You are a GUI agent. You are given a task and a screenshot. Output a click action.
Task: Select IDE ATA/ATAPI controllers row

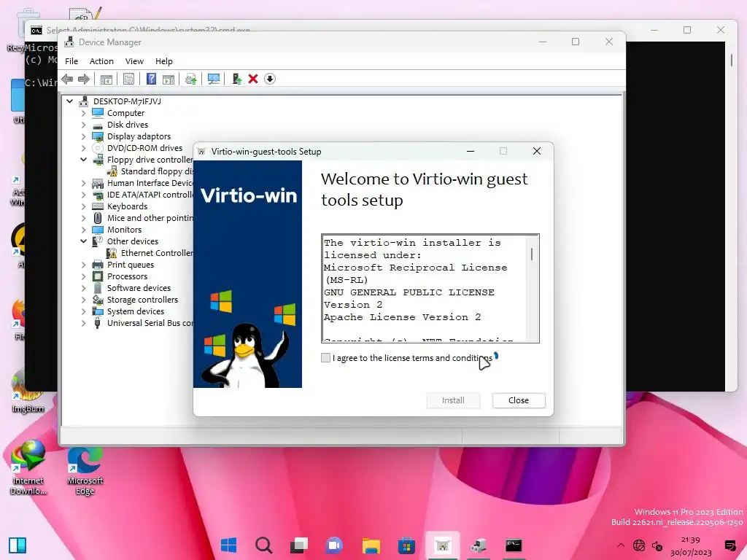[150, 195]
